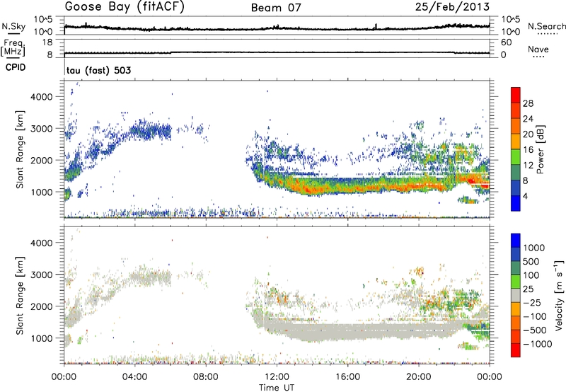Click the '08:00' time tick label
Viewport: 566px width, 392px height.
click(x=206, y=377)
